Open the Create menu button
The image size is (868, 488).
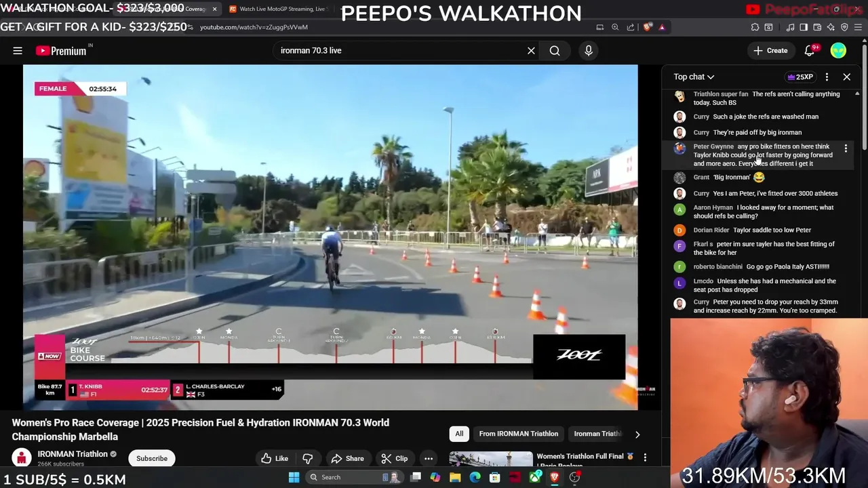[770, 50]
